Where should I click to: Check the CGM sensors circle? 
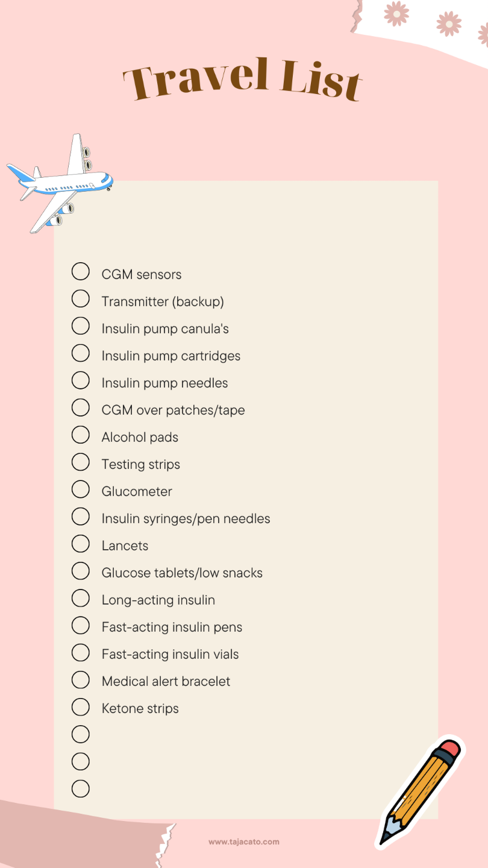click(x=81, y=271)
